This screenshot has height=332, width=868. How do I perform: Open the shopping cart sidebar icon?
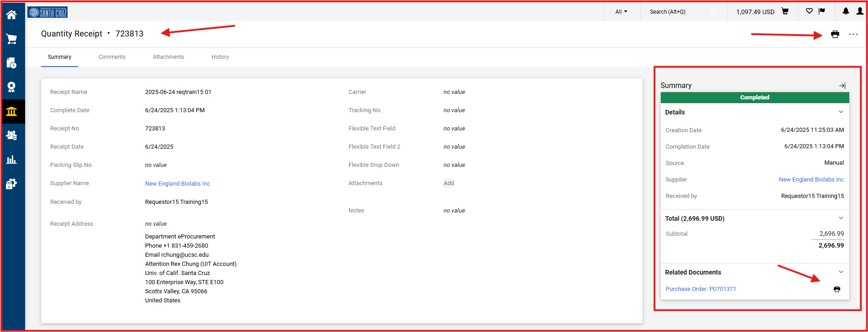coord(11,39)
